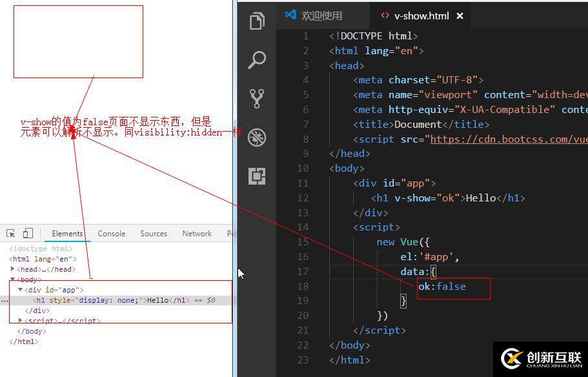Select the closing /div row in DevTools
Screen dimensions: 588x377
[x=37, y=311]
